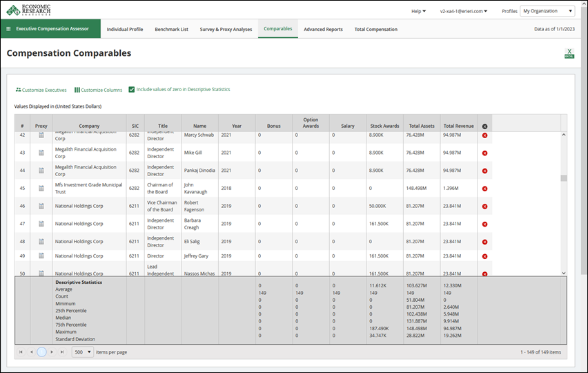Open the My Organization profiles dropdown
This screenshot has width=588, height=373.
pyautogui.click(x=547, y=11)
